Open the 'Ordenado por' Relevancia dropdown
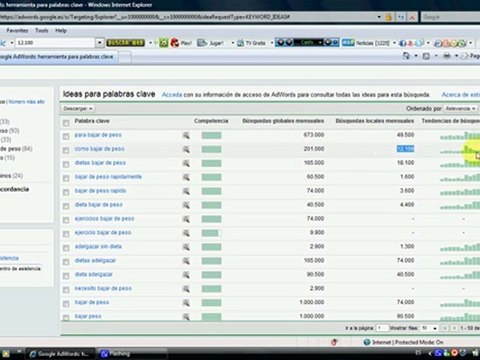 460,109
